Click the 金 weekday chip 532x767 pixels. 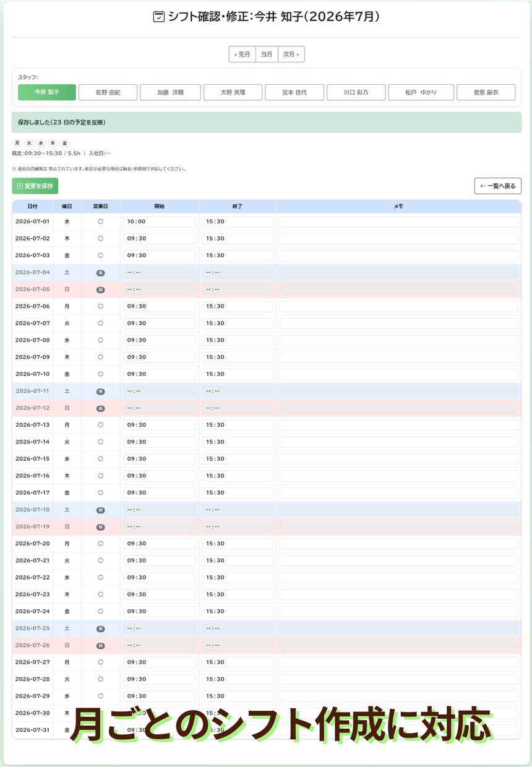[x=65, y=143]
